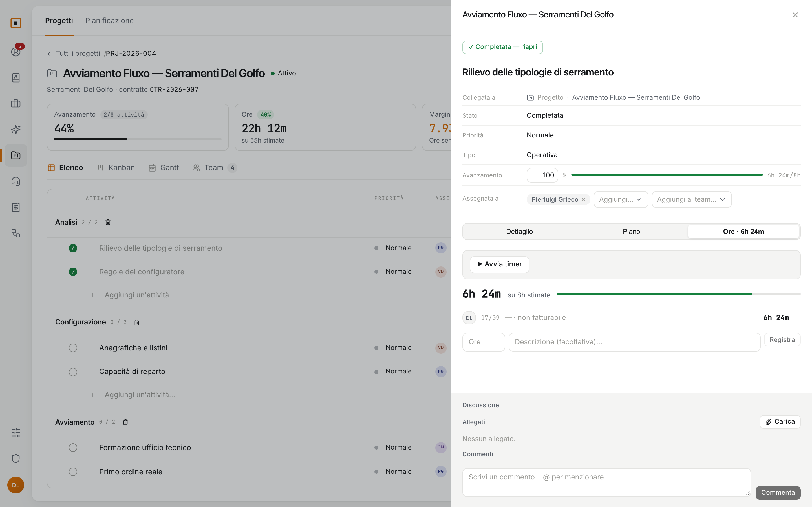Click the Avanzamento progress bar in task panel
Screen dimensions: 812x507
click(x=667, y=175)
